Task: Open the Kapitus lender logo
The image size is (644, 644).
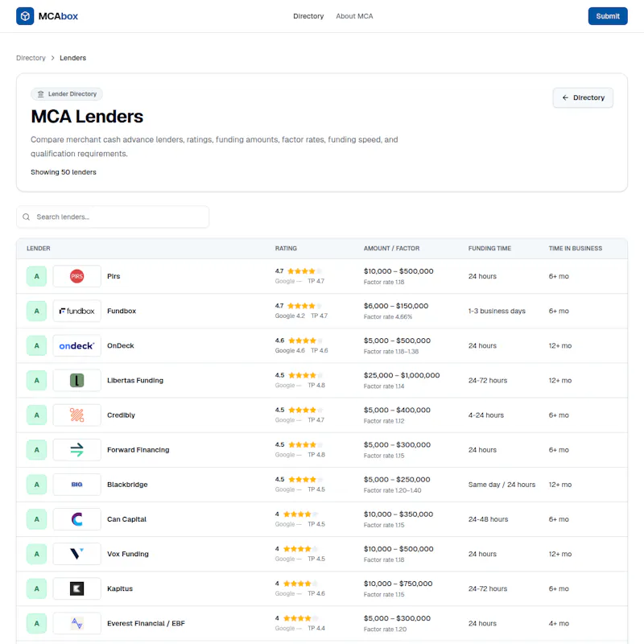Action: (x=76, y=588)
